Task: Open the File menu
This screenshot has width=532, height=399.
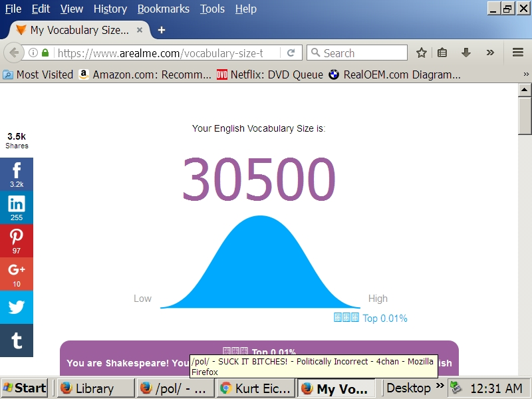Action: (13, 9)
